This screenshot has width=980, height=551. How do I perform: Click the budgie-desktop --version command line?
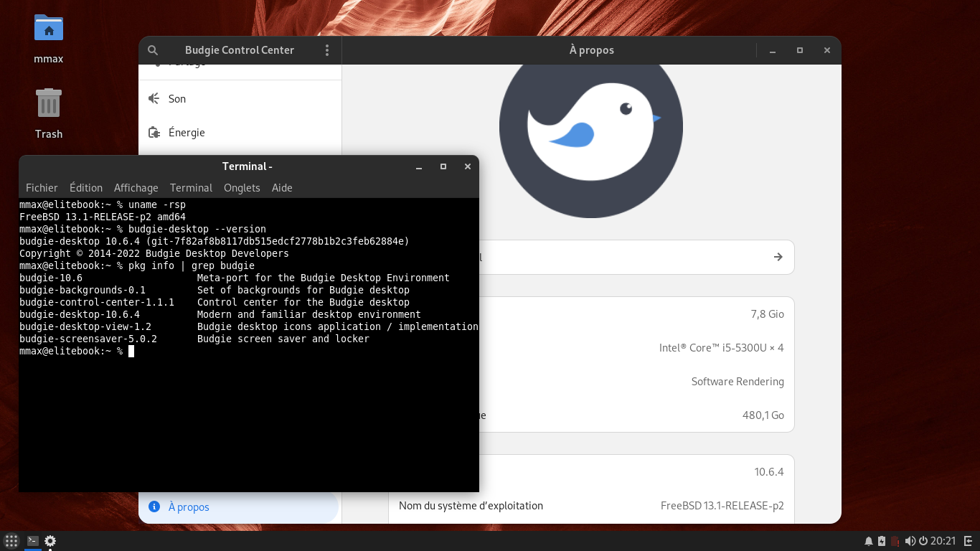click(143, 229)
